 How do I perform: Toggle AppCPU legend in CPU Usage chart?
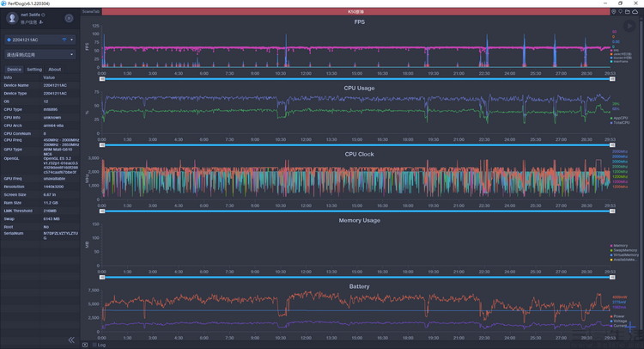[x=619, y=118]
